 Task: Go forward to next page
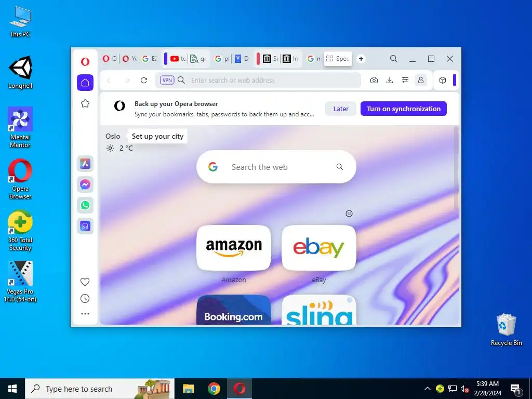[127, 81]
